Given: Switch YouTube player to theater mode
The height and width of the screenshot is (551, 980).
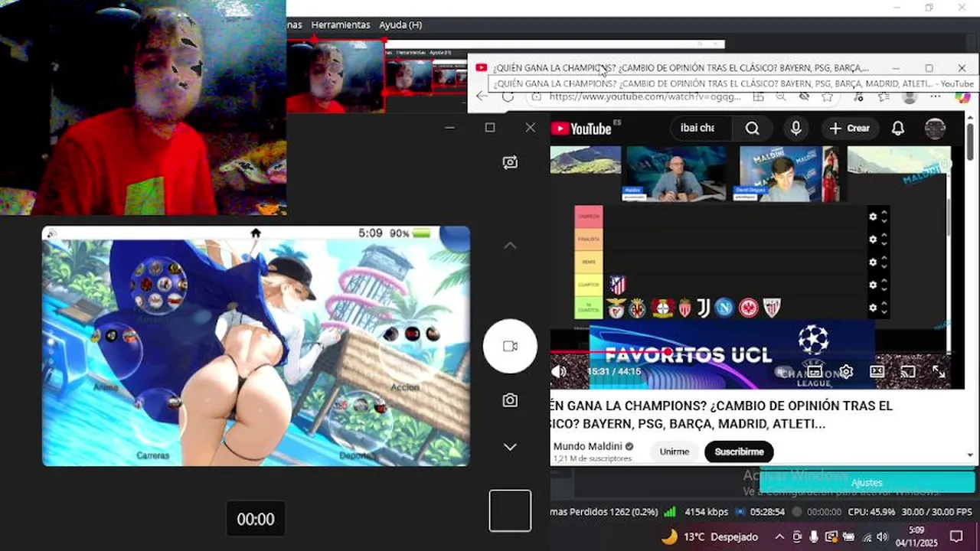Looking at the screenshot, I should pos(877,372).
